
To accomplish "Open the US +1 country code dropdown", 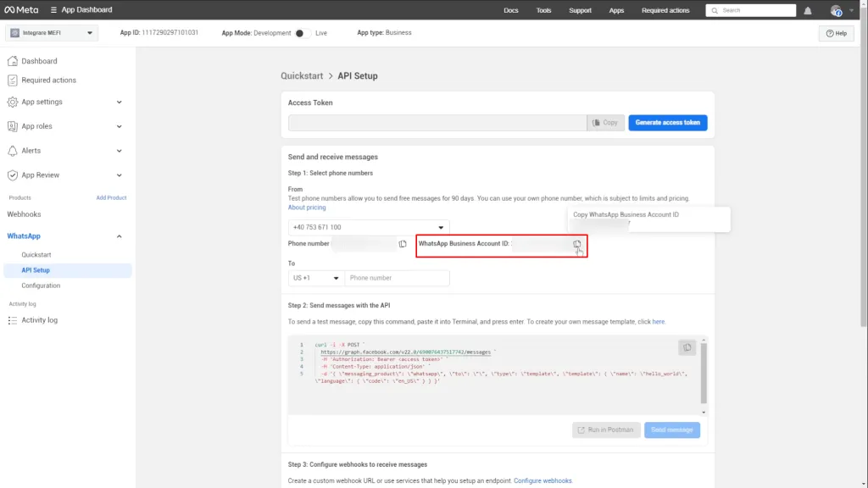I will (316, 278).
